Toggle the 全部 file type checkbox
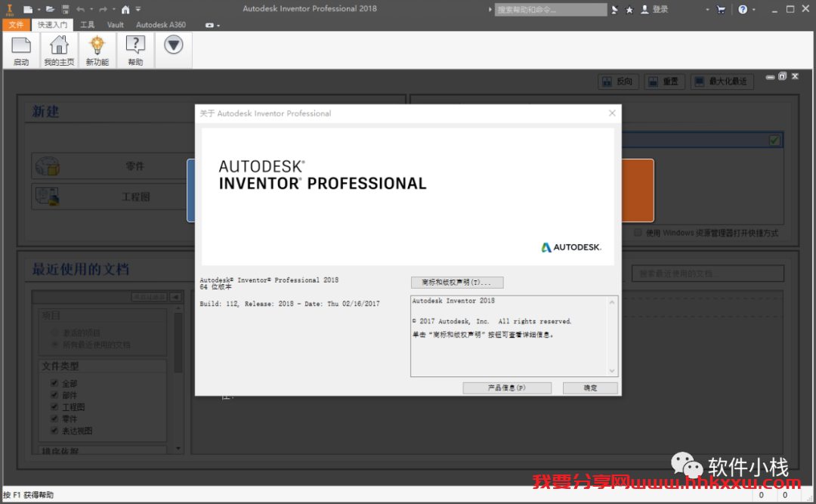 [54, 383]
